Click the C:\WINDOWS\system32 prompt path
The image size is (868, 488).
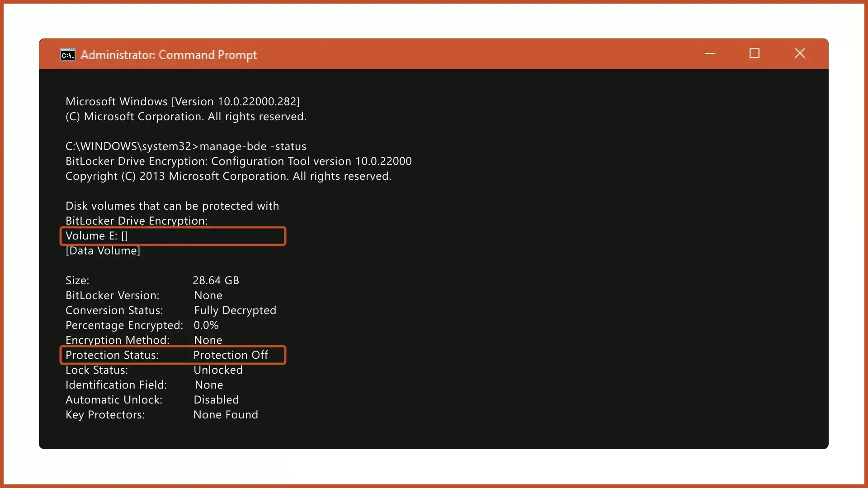tap(131, 146)
